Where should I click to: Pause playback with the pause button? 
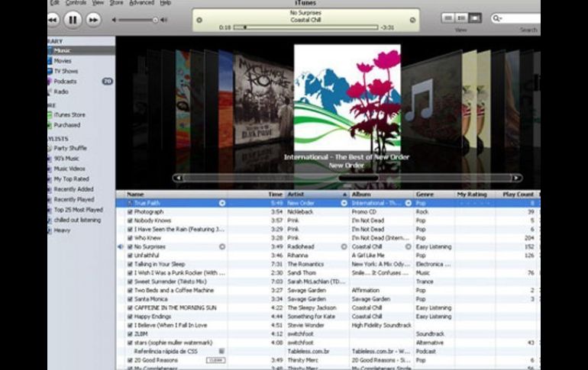tap(73, 19)
